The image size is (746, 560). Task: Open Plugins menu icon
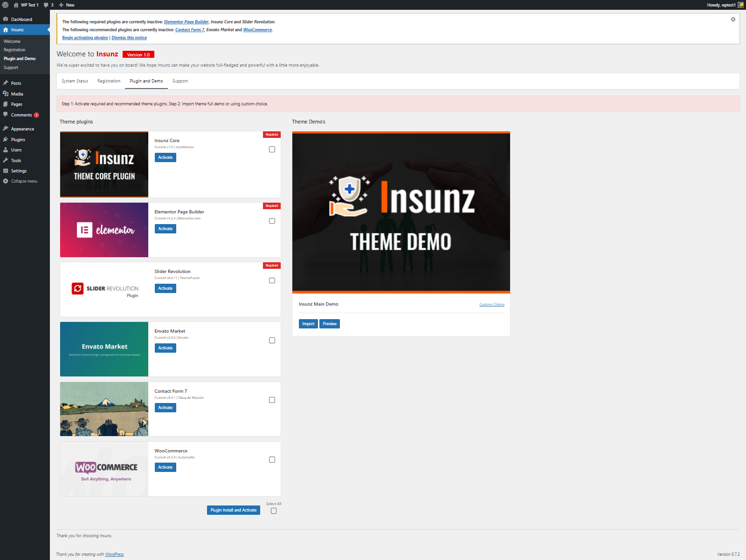click(6, 139)
